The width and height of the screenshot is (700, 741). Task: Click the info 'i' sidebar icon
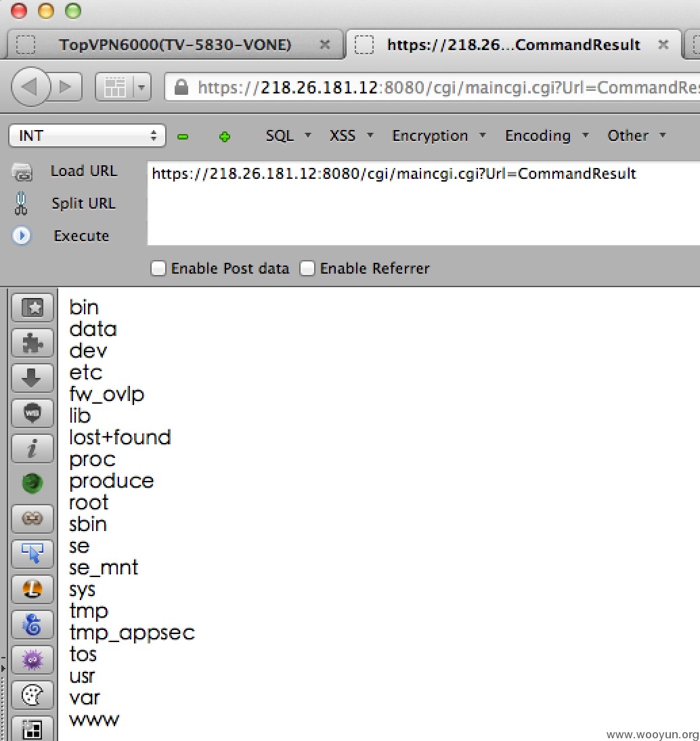click(32, 448)
